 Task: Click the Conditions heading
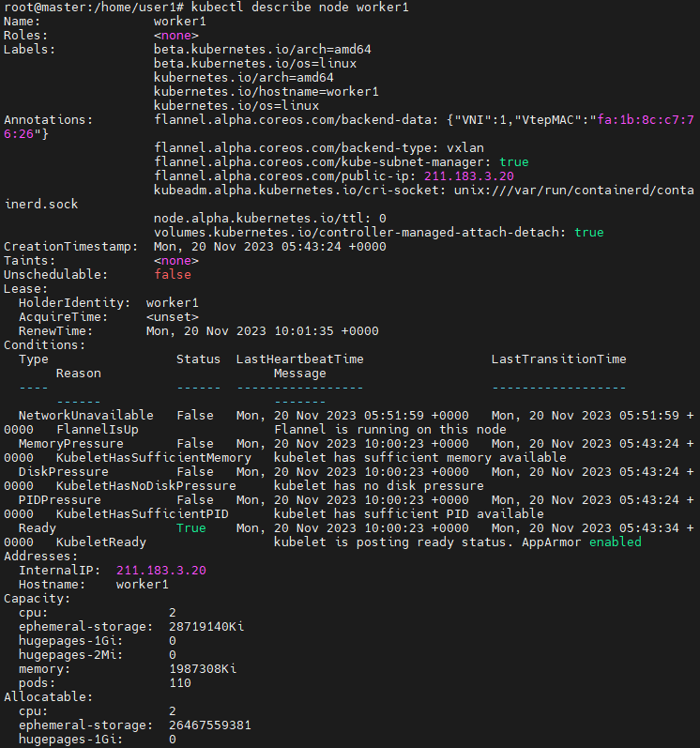pyautogui.click(x=44, y=344)
